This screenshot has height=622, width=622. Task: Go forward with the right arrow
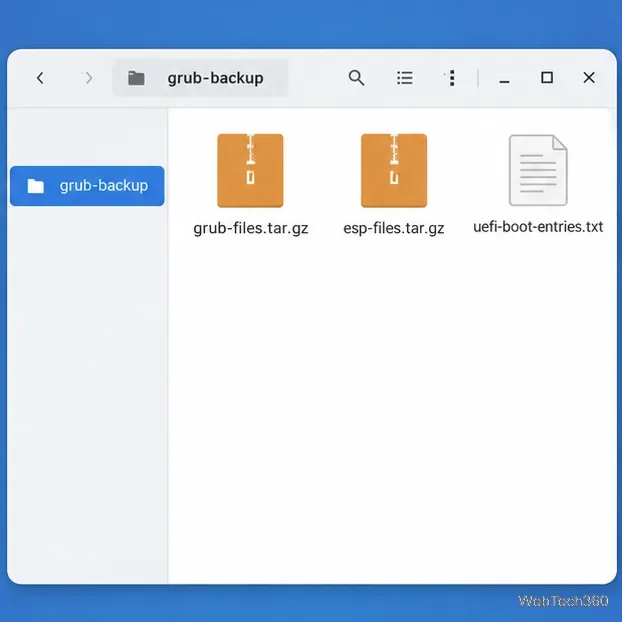point(89,78)
